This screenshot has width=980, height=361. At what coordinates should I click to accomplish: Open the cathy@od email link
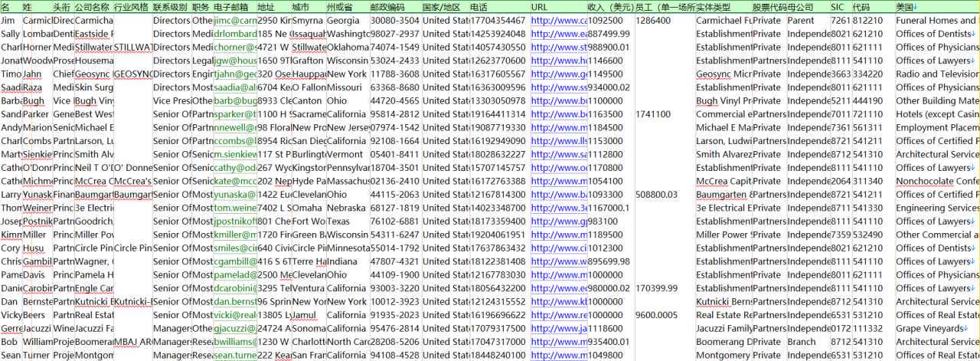tap(235, 168)
